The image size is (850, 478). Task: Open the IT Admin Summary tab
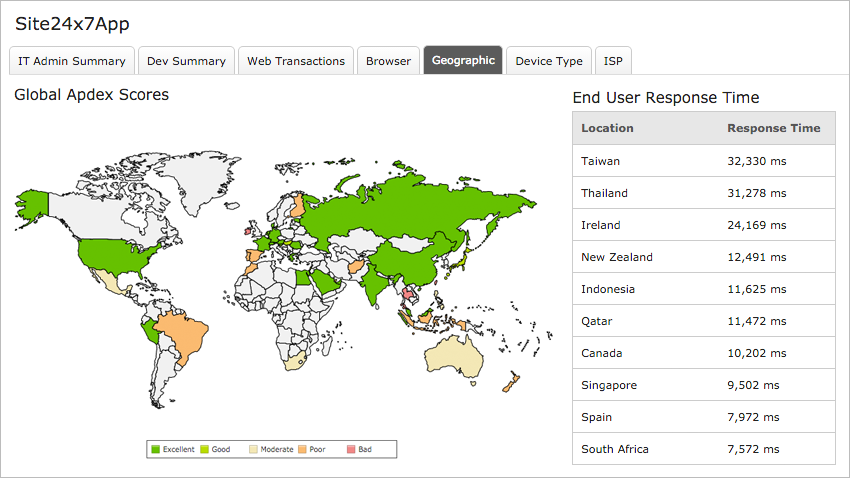point(72,61)
